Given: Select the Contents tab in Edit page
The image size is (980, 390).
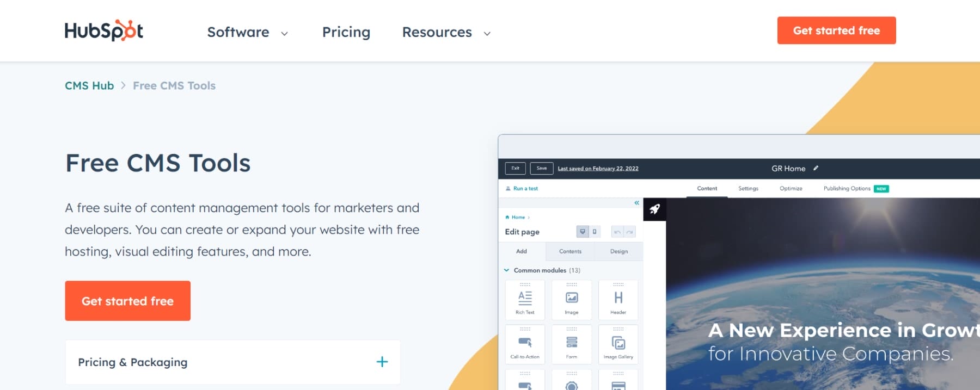Looking at the screenshot, I should pyautogui.click(x=570, y=251).
